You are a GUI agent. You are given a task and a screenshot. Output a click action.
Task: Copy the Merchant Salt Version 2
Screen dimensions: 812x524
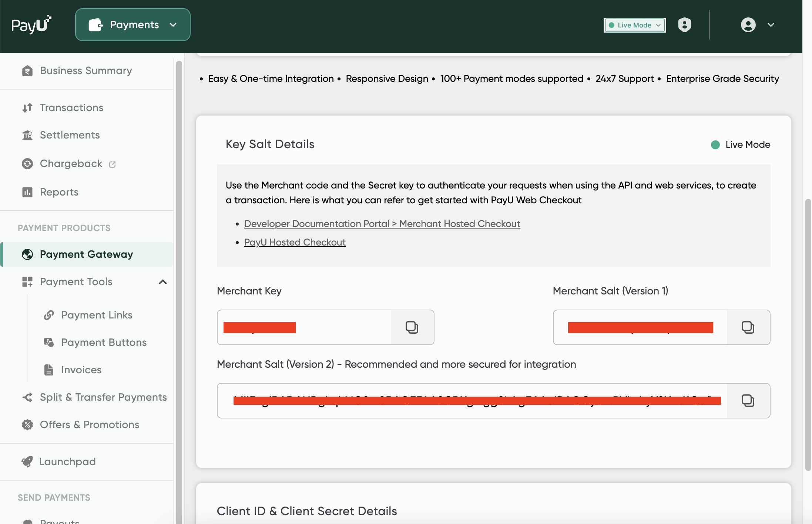pyautogui.click(x=748, y=401)
